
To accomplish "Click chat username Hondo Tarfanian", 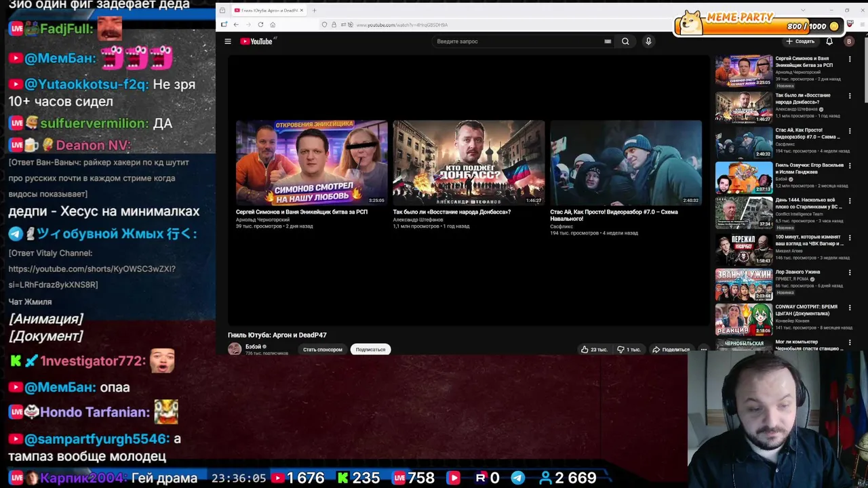I will pos(95,412).
